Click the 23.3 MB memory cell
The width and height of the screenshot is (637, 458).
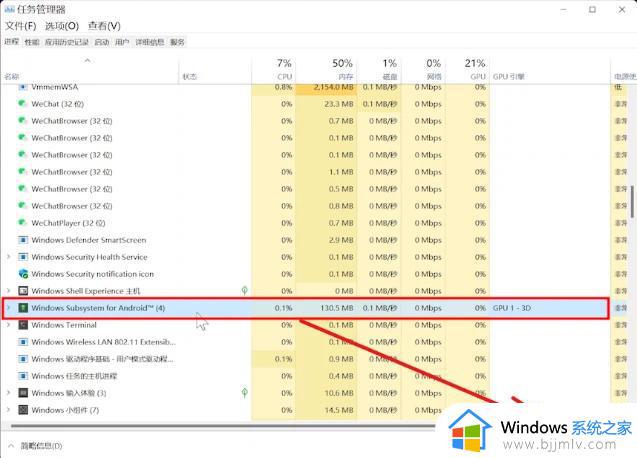click(x=326, y=104)
